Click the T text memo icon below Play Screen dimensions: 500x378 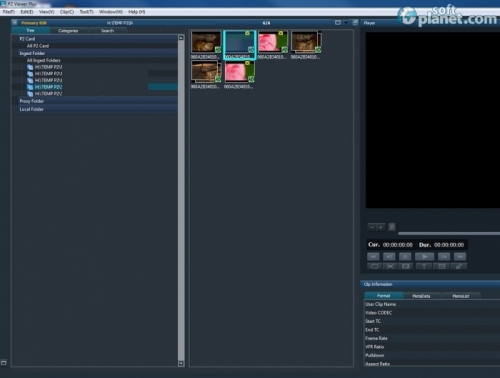tap(424, 266)
